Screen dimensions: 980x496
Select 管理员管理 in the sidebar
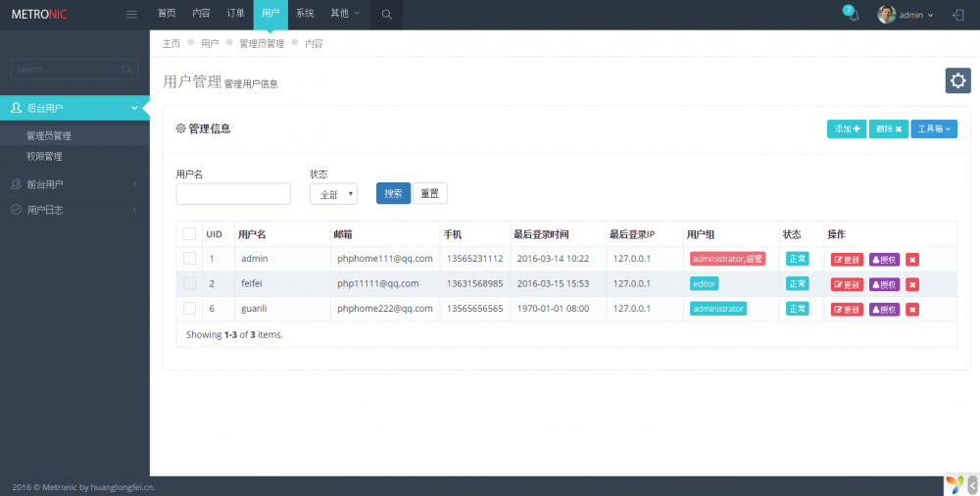(x=74, y=135)
